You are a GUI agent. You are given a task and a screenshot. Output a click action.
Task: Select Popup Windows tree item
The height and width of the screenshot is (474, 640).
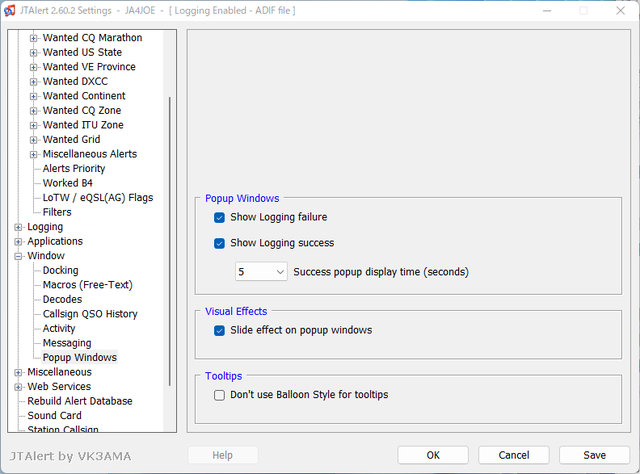(x=80, y=358)
